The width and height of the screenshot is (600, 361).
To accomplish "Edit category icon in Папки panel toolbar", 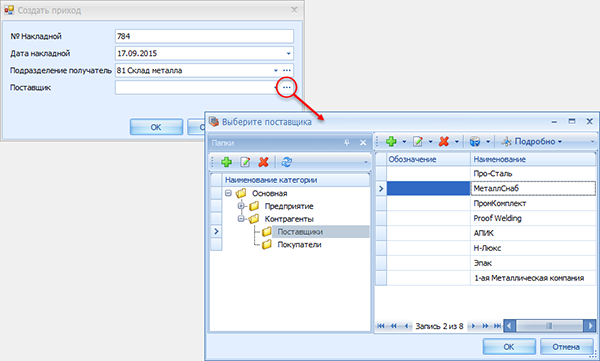I will [245, 162].
